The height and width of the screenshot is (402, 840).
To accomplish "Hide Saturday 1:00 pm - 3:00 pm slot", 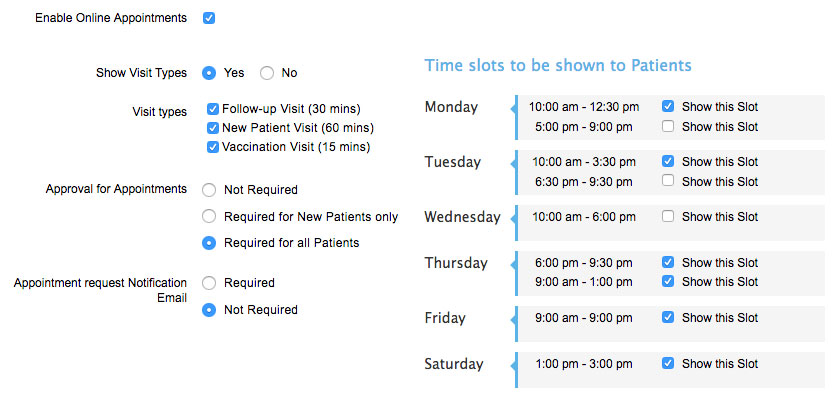I will (668, 364).
